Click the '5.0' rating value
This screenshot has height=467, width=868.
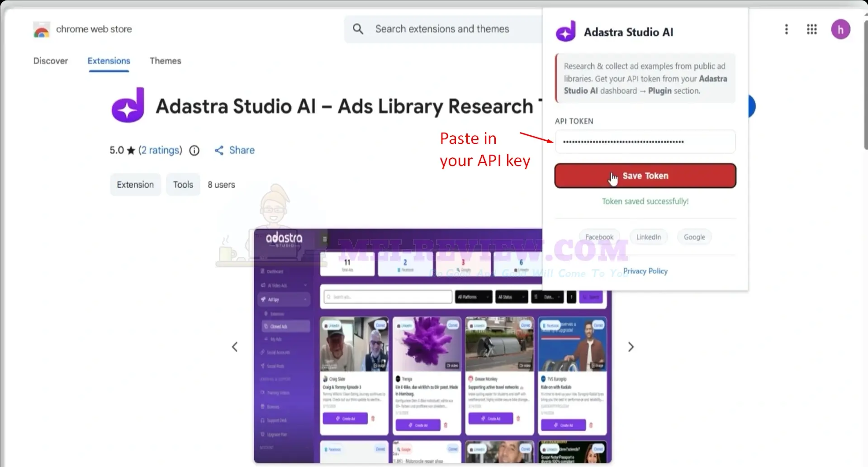click(x=117, y=150)
